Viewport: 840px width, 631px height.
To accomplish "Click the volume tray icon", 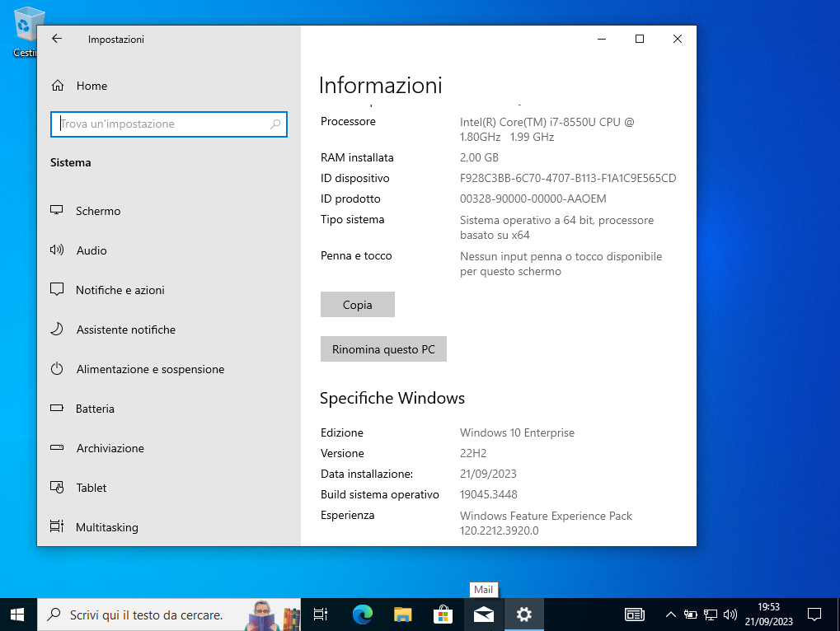I will tap(730, 615).
